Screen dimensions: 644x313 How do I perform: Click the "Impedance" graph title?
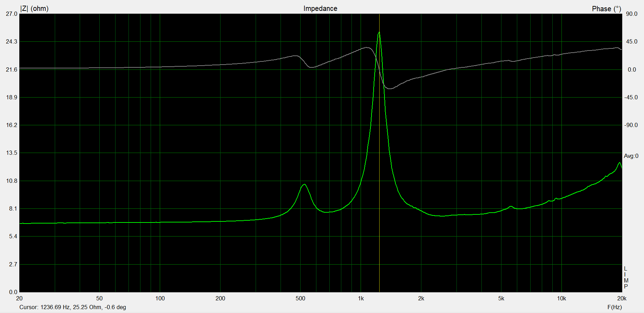coord(320,8)
